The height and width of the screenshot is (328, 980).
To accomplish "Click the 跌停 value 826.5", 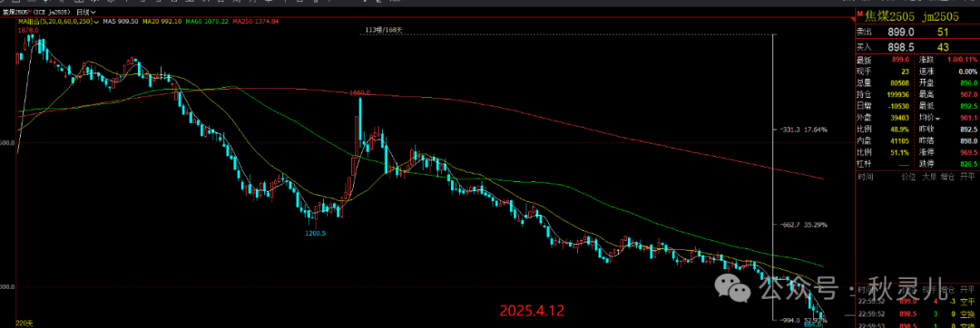I will 968,163.
